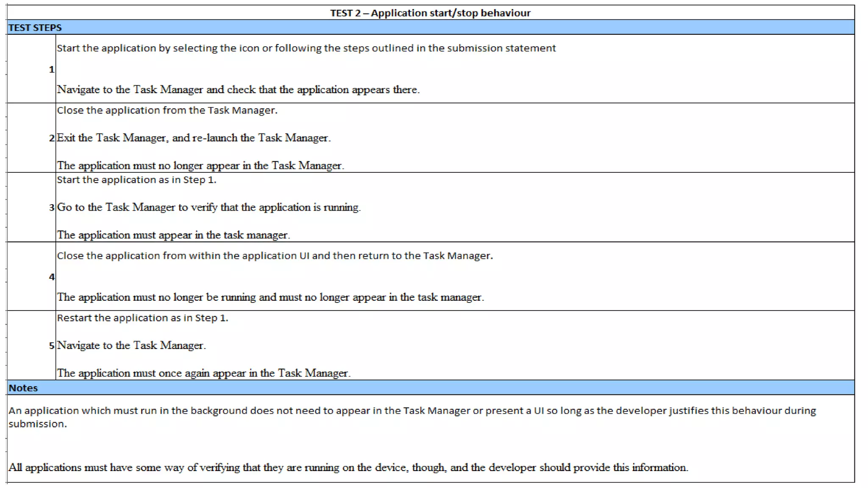
Task: Click 'An application which must run in the background' note
Action: 411,411
